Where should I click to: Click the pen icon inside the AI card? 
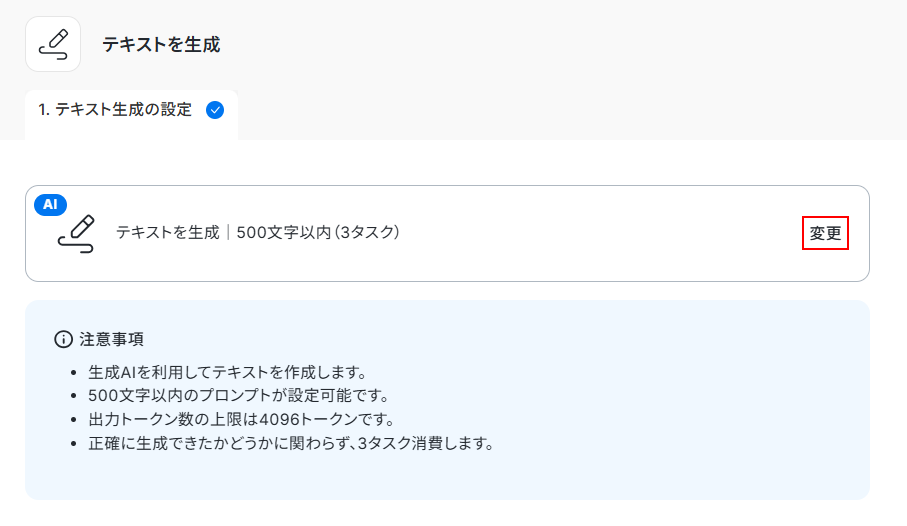click(x=76, y=233)
